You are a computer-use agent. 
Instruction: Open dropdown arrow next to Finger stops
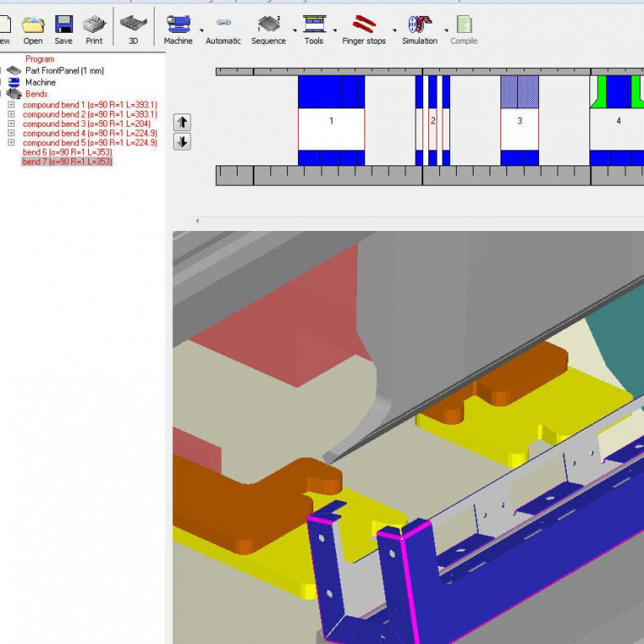(394, 30)
